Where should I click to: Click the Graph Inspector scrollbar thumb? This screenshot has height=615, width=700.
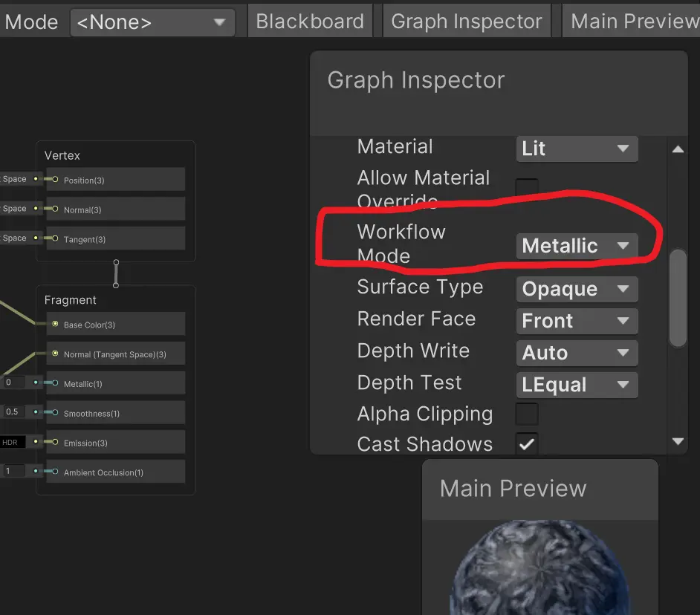pyautogui.click(x=678, y=298)
